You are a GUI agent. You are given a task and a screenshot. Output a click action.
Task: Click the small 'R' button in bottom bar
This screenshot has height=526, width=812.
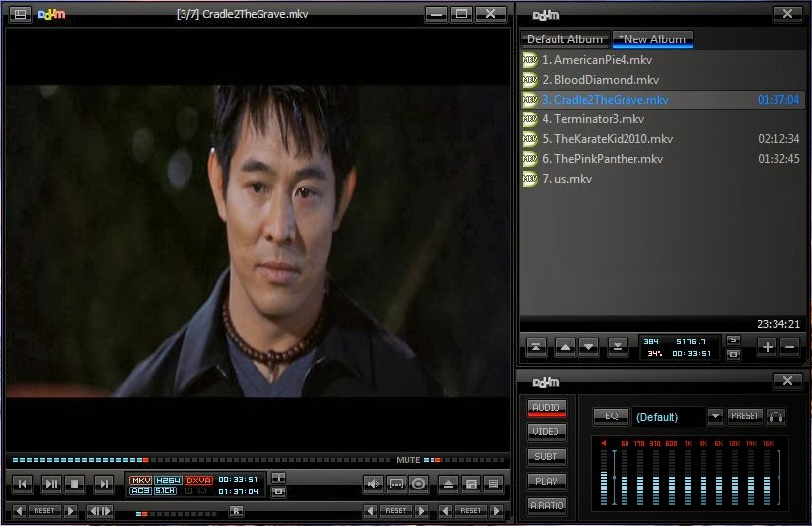coord(236,511)
